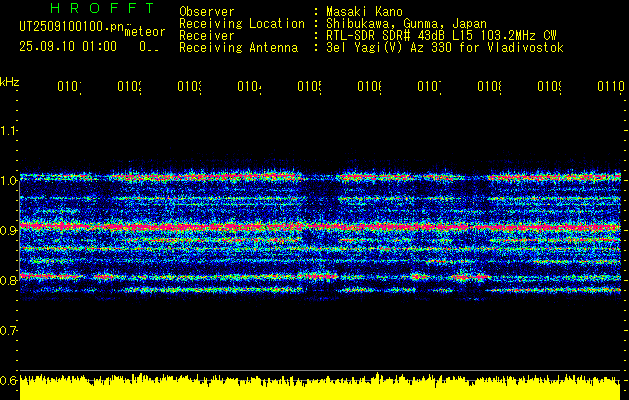Click observer name Masaki Kano
The image size is (629, 400).
coord(365,12)
